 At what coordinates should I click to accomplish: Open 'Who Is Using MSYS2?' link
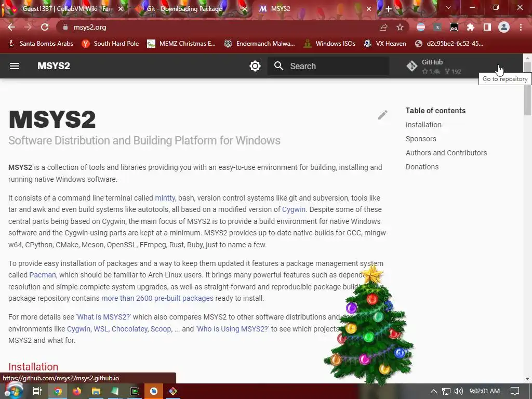232,329
